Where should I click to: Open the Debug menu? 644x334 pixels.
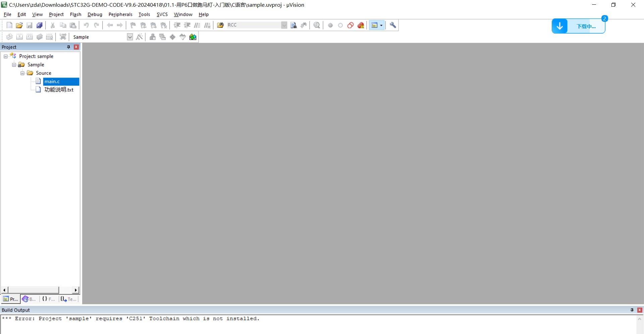(95, 14)
